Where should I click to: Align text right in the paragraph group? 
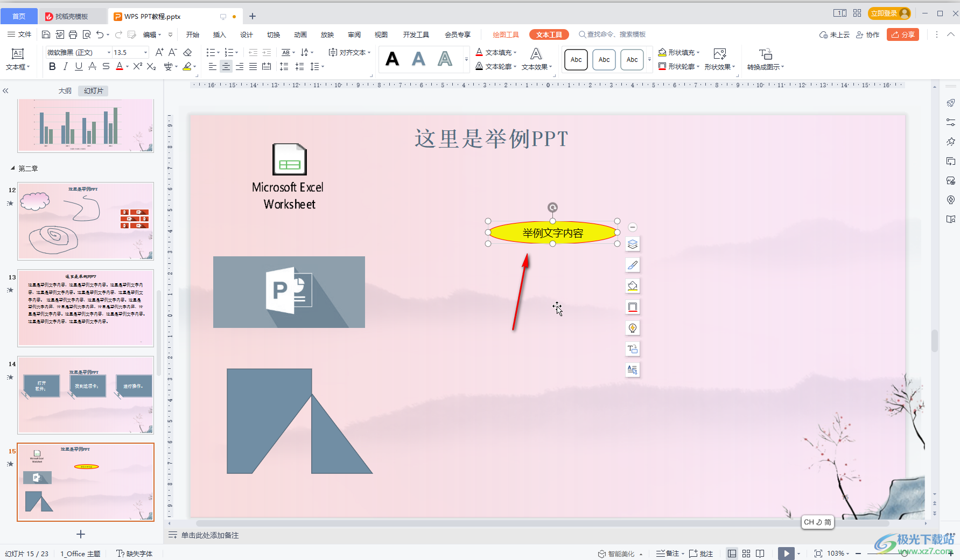240,66
